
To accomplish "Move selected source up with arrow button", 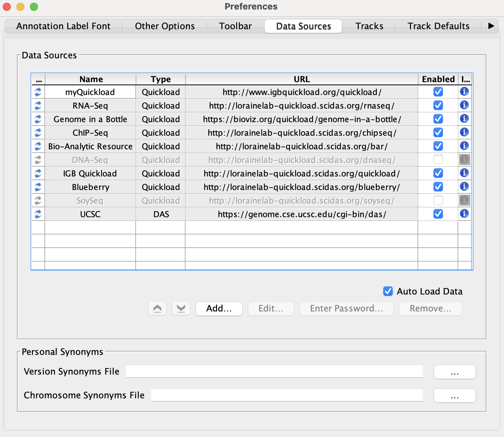I will [157, 308].
